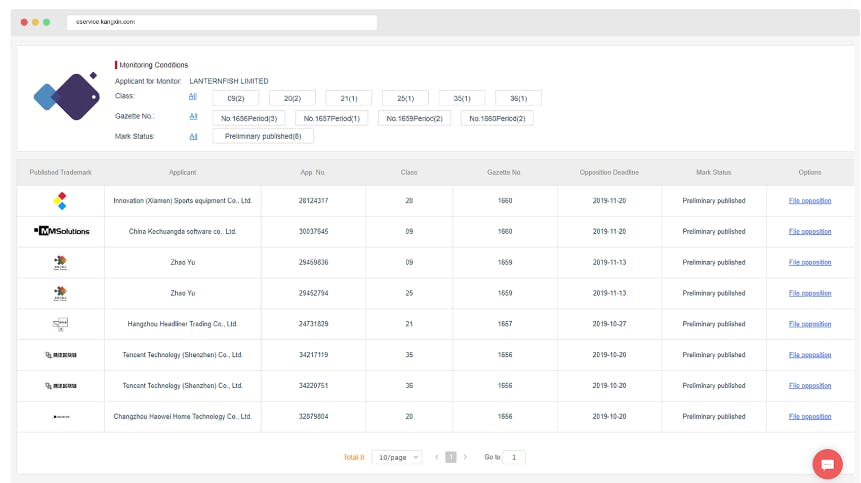File opposition for app 34217119
The width and height of the screenshot is (861, 483).
pyautogui.click(x=810, y=355)
